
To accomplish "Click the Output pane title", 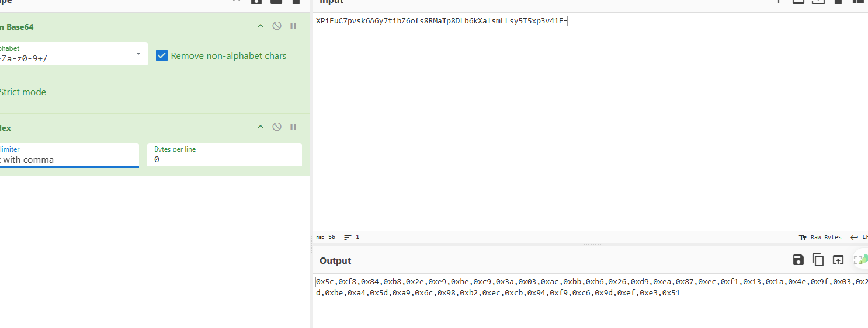I will 335,261.
